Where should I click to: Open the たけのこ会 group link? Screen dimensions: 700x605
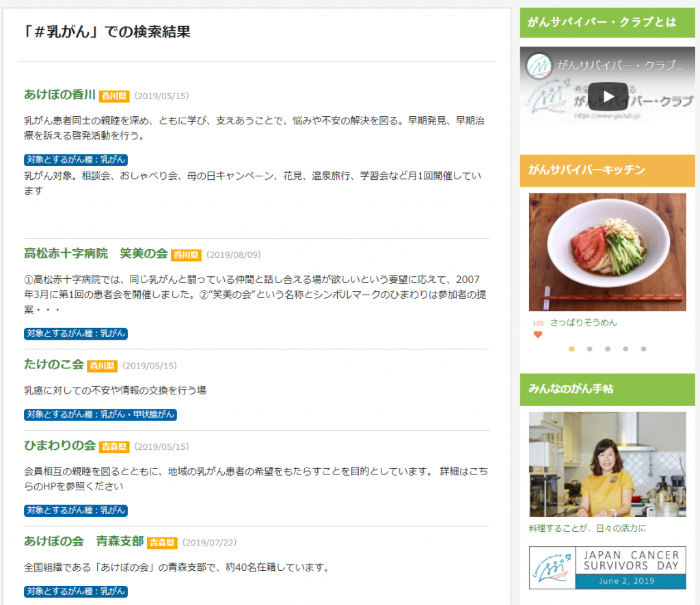53,364
